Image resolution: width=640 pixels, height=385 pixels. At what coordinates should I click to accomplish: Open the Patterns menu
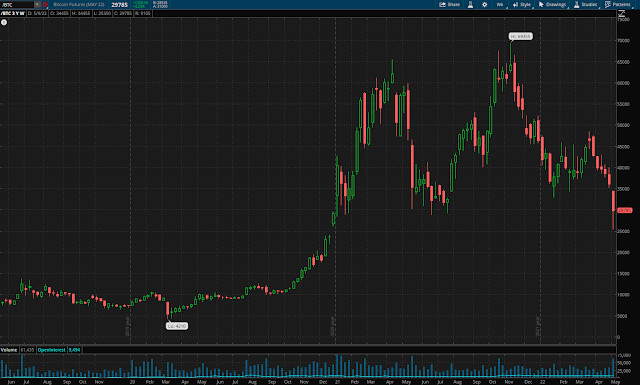click(618, 4)
